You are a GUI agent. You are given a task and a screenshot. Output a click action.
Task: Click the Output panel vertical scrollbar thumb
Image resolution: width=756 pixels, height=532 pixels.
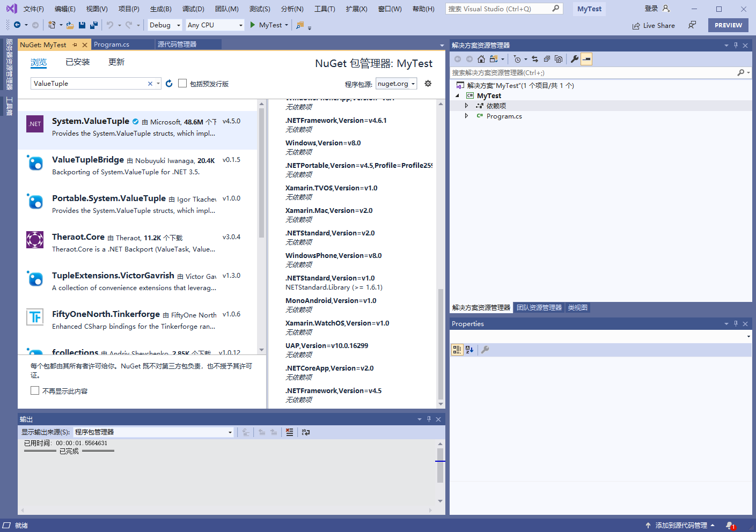click(440, 465)
